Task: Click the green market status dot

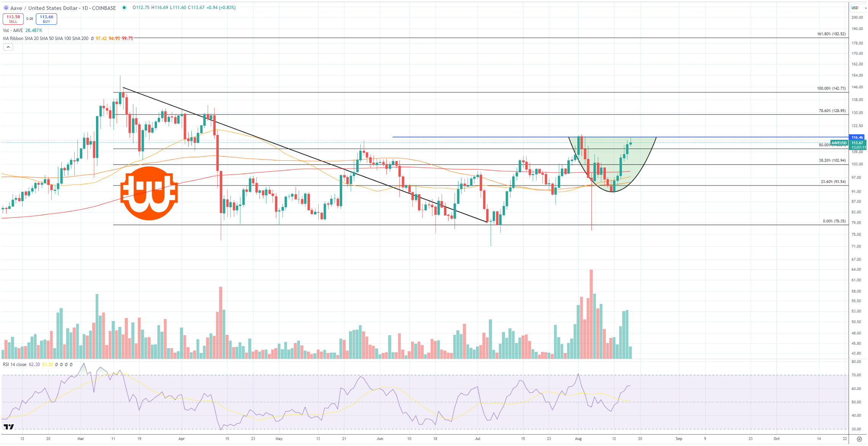Action: coord(124,8)
